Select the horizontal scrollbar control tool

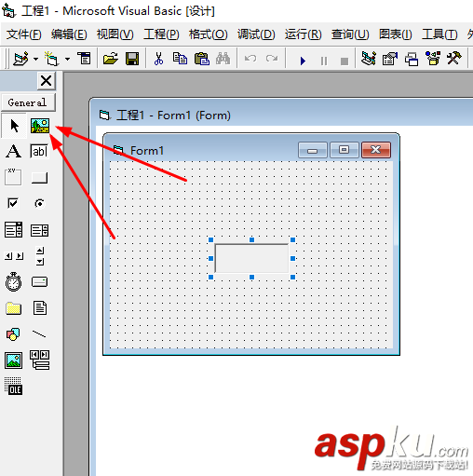point(13,256)
